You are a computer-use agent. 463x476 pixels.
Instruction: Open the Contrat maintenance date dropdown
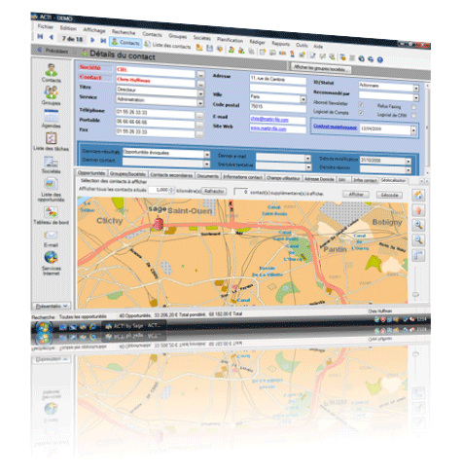(413, 130)
